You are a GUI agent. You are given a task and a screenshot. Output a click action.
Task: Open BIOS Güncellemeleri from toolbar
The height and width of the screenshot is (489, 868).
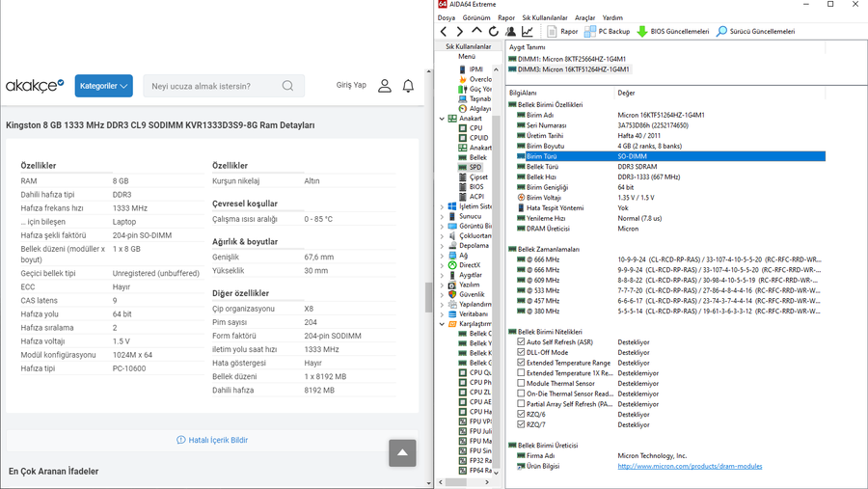pyautogui.click(x=672, y=32)
